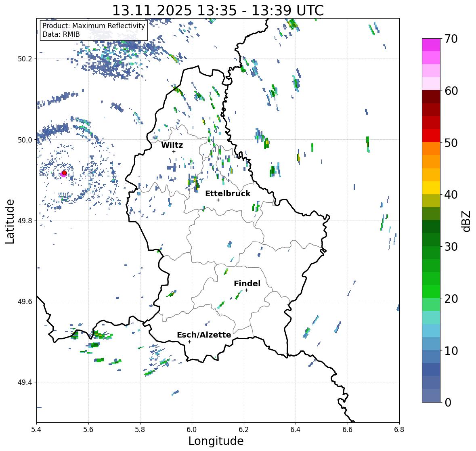The image size is (476, 451).
Task: Click the cross marker under Wiltz
Action: click(174, 151)
